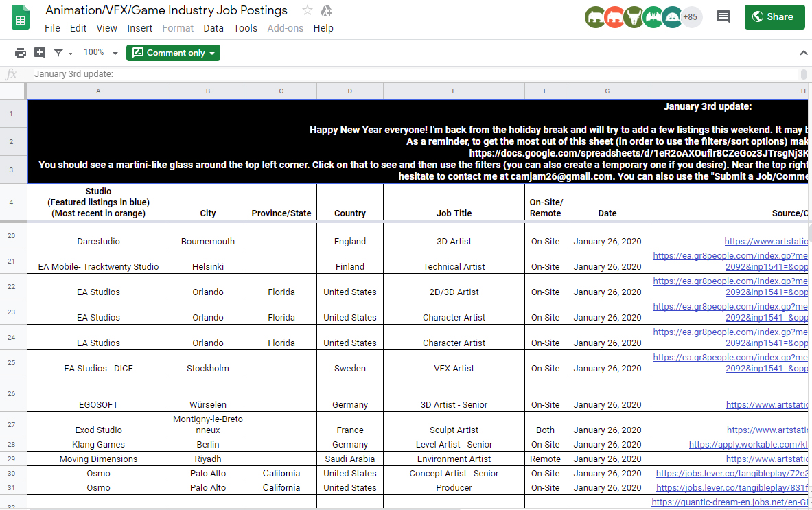Screen dimensions: 812x510
Task: Select the On-Site/Remote header cell
Action: [x=545, y=202]
